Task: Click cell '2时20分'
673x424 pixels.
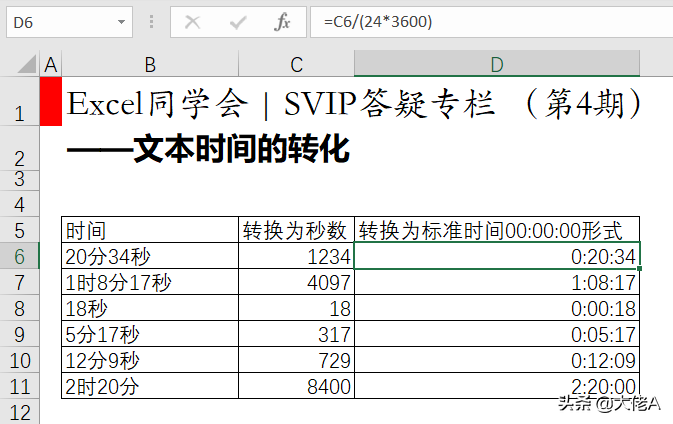Action: (x=150, y=386)
